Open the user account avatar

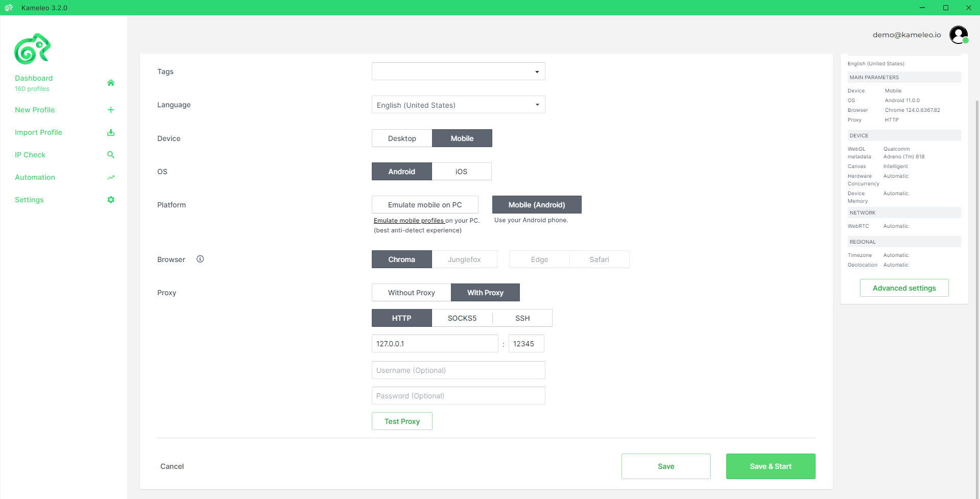[959, 35]
